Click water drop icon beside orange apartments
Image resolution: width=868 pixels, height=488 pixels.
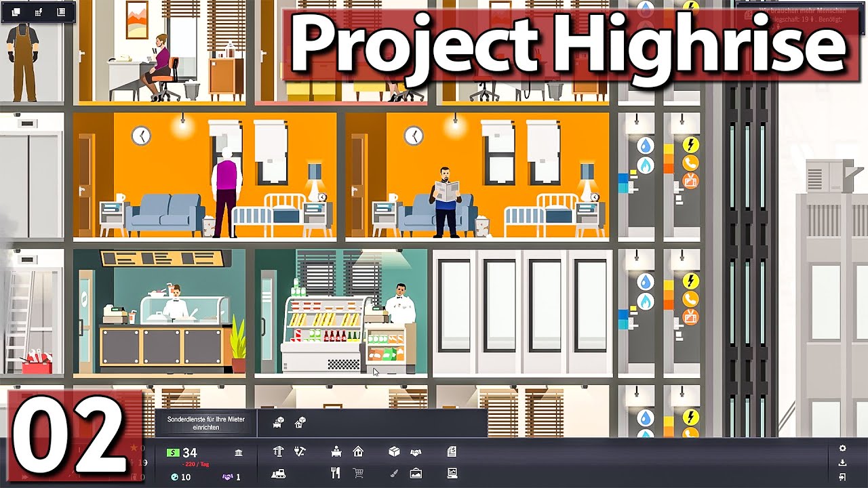645,146
